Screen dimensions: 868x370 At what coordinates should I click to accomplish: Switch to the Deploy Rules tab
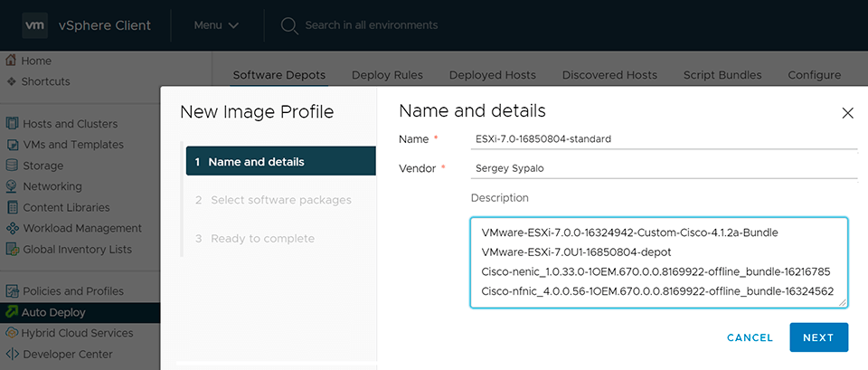pos(387,75)
